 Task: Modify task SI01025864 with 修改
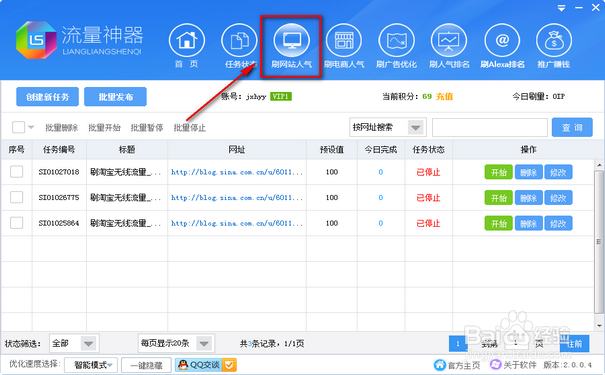[x=558, y=223]
